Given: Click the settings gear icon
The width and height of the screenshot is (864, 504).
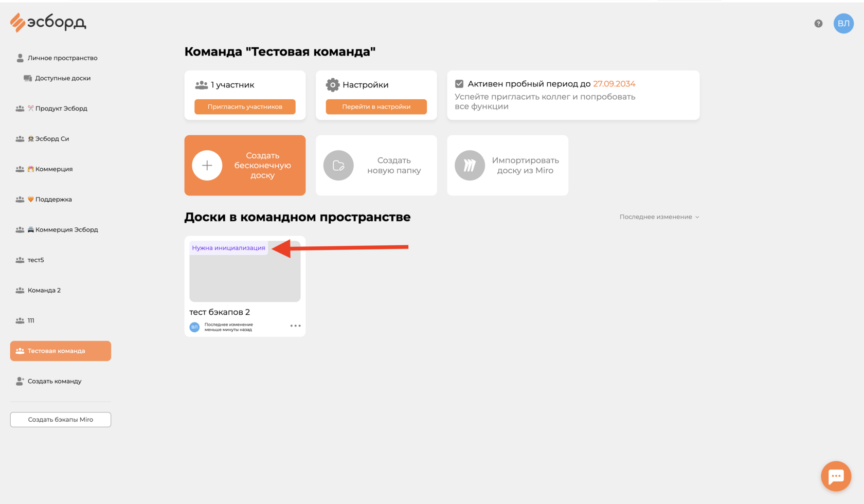Looking at the screenshot, I should pos(333,85).
